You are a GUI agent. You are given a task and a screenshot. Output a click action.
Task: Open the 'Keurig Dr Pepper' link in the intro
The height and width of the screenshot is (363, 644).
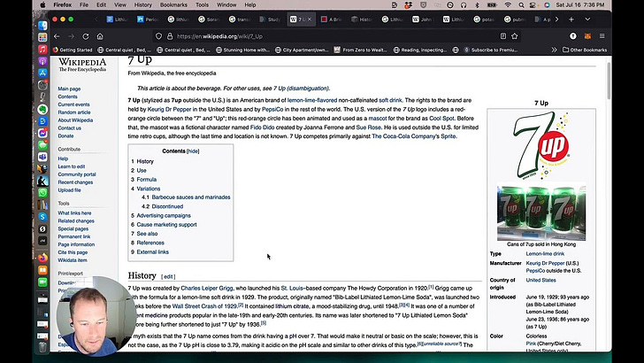click(x=169, y=110)
